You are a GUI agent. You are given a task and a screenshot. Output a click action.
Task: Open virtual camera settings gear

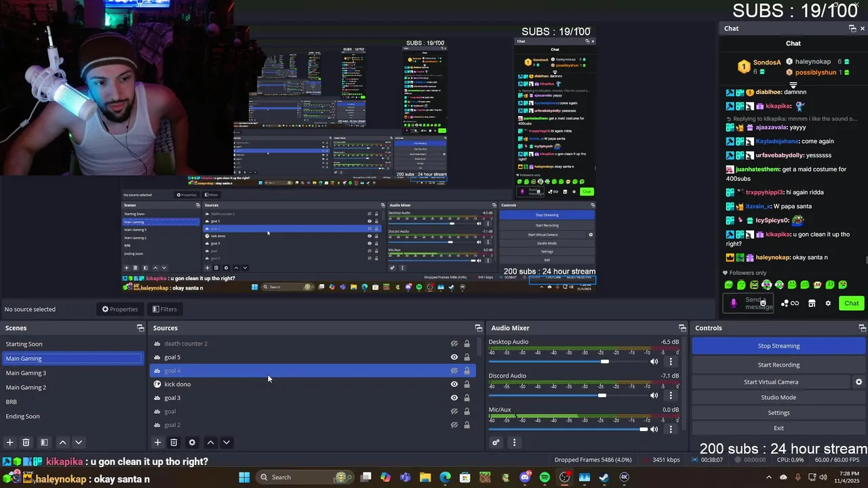[859, 382]
